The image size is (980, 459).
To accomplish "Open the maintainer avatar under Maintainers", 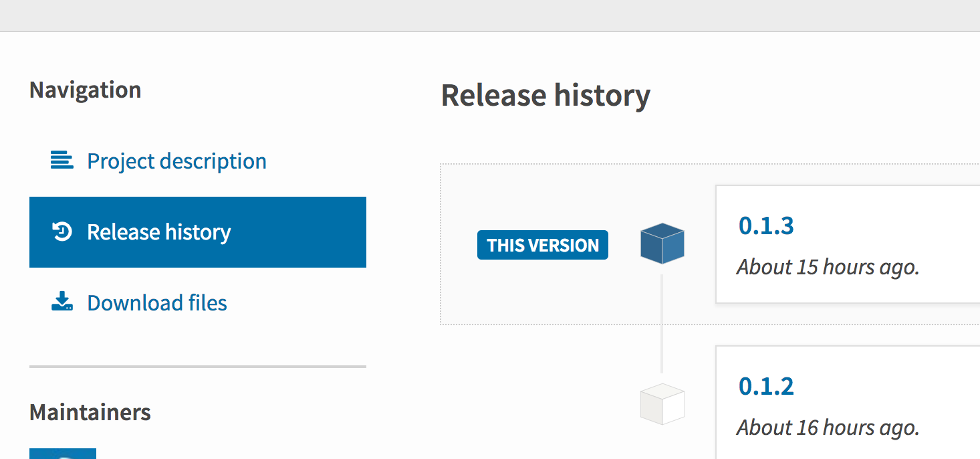I will tap(62, 454).
